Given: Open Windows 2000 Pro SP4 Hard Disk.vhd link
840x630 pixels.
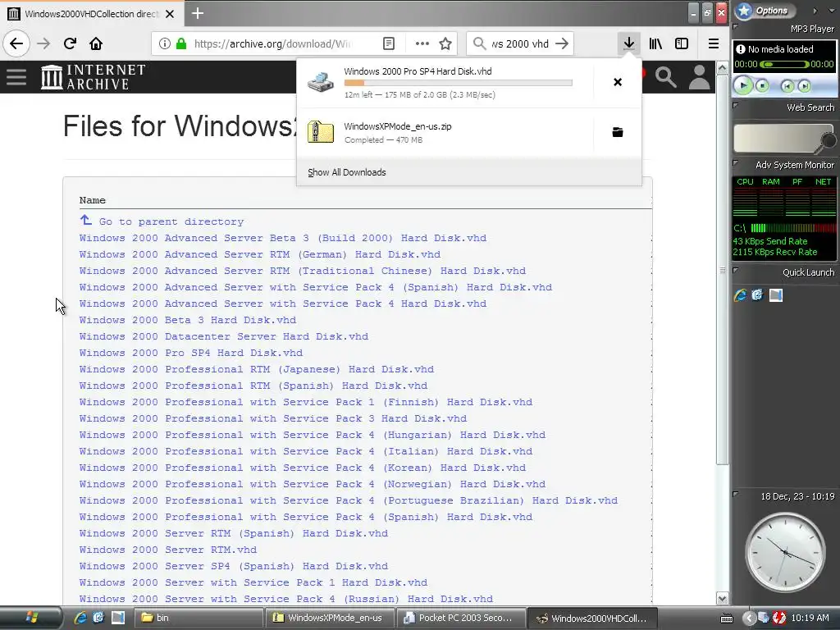Looking at the screenshot, I should [x=191, y=353].
